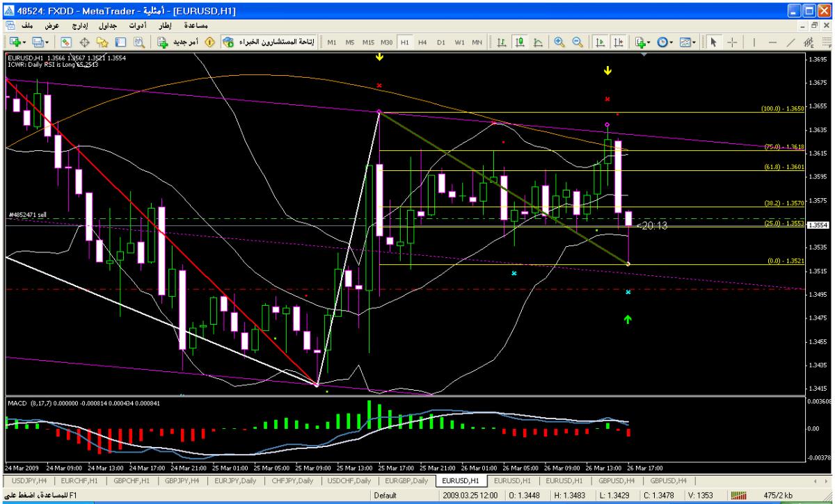Viewport: 835px width, 504px height.
Task: Select the arrow Cursor tool
Action: click(x=713, y=42)
